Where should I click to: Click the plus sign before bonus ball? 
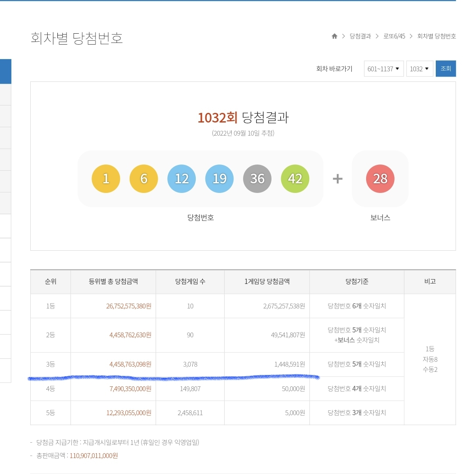(337, 178)
